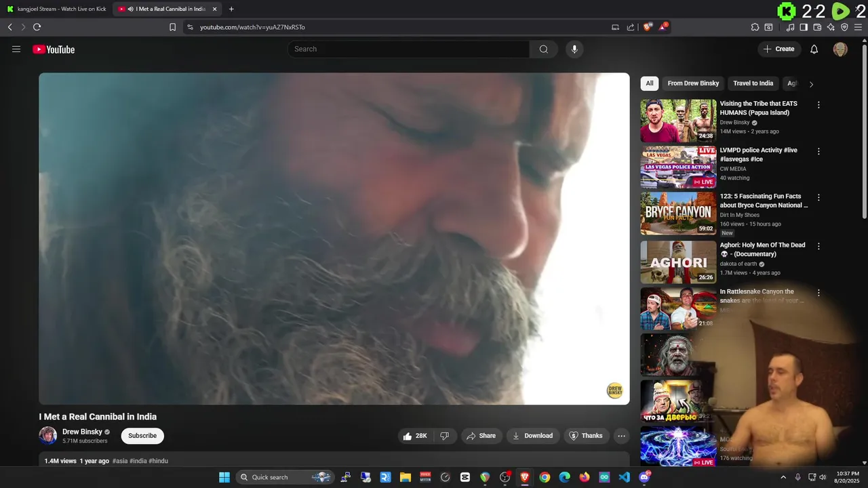Close the I Met a Real Cannibal tab
Viewport: 868px width, 488px height.
click(x=214, y=9)
